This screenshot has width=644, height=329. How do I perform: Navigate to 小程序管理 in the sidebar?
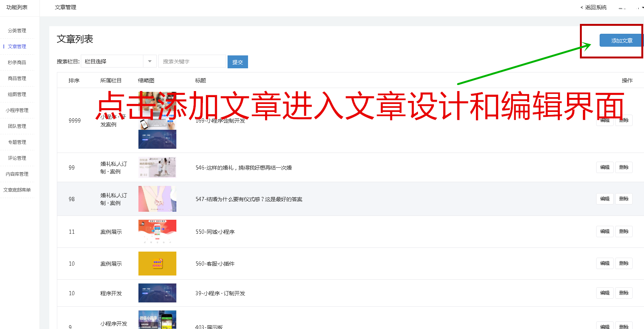click(x=17, y=110)
